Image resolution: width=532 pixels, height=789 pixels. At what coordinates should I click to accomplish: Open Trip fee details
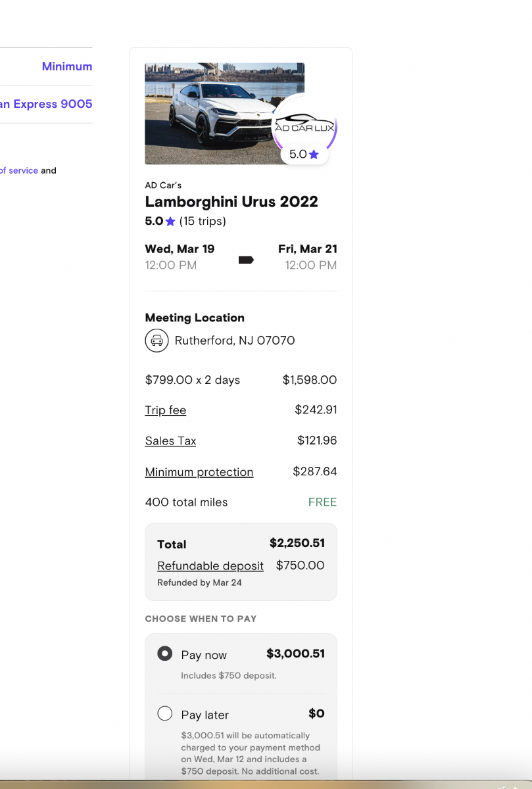tap(166, 410)
